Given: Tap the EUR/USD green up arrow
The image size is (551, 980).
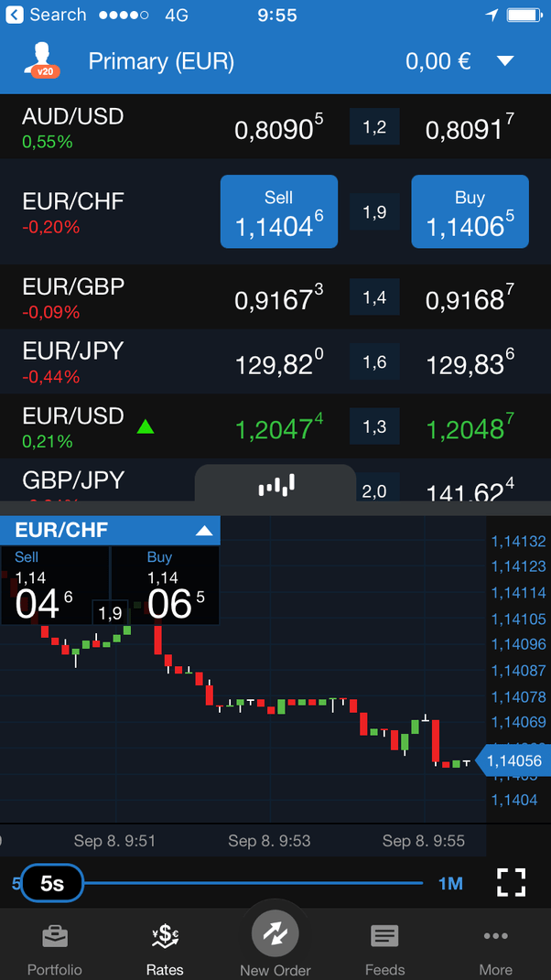Looking at the screenshot, I should 146,427.
